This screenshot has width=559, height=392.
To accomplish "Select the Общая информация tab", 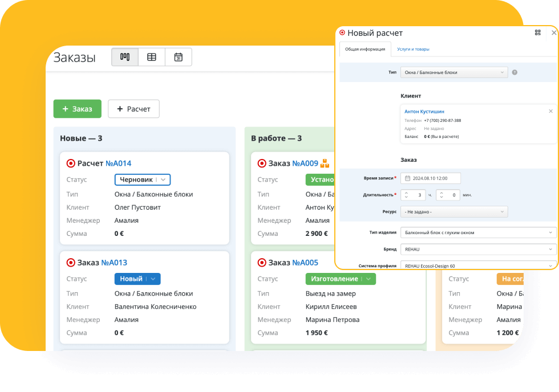I will tap(365, 49).
